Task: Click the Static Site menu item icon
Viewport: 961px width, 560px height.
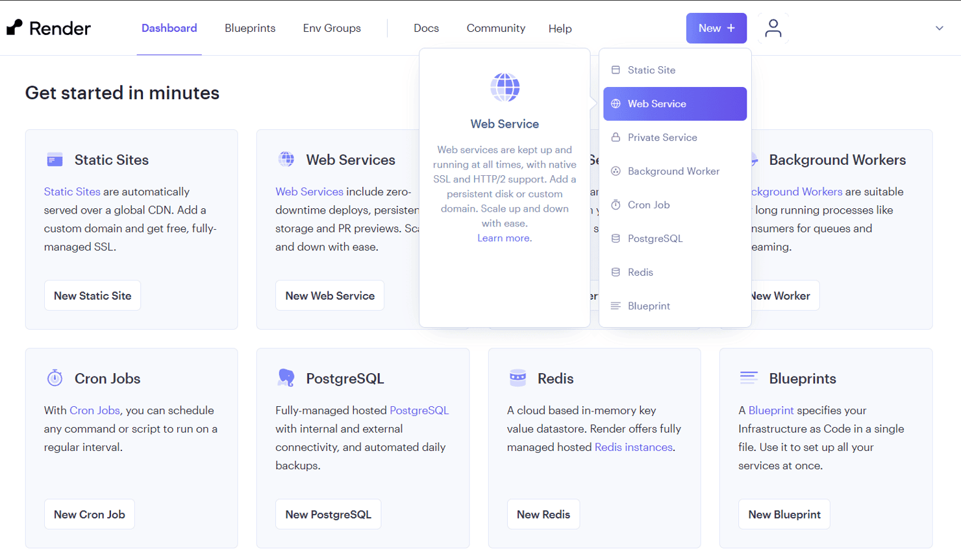Action: click(x=616, y=70)
